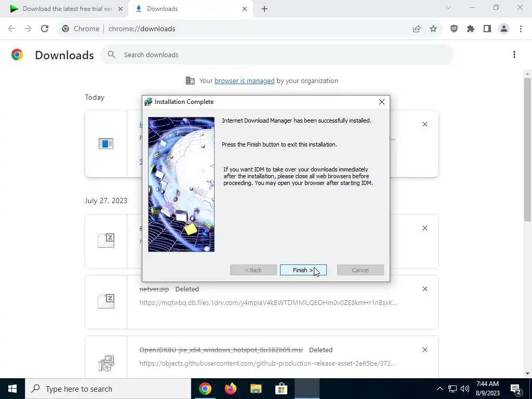Click the Search downloads field
This screenshot has height=399, width=532.
(277, 55)
